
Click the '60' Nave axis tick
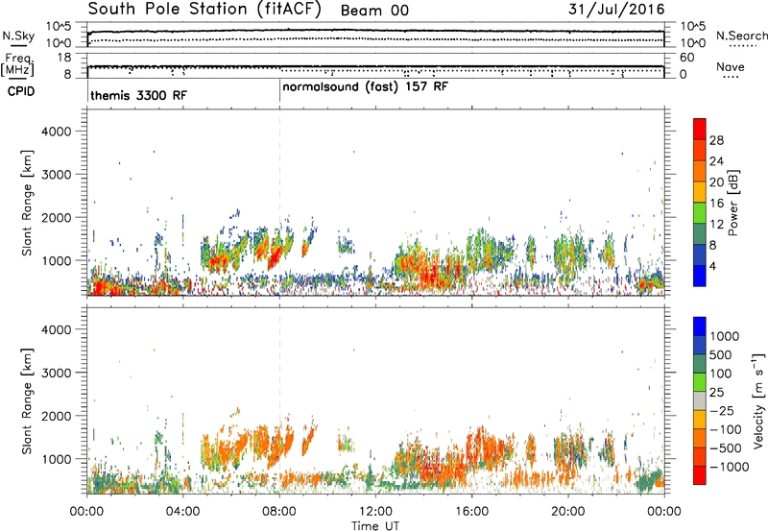(x=686, y=58)
